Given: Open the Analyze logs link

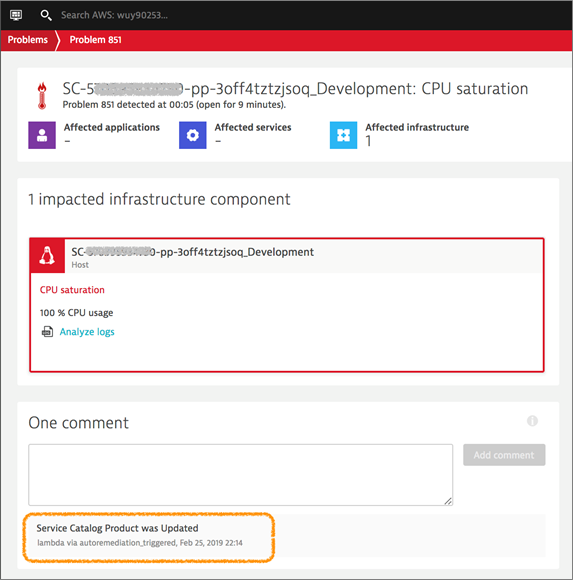Looking at the screenshot, I should tap(87, 332).
